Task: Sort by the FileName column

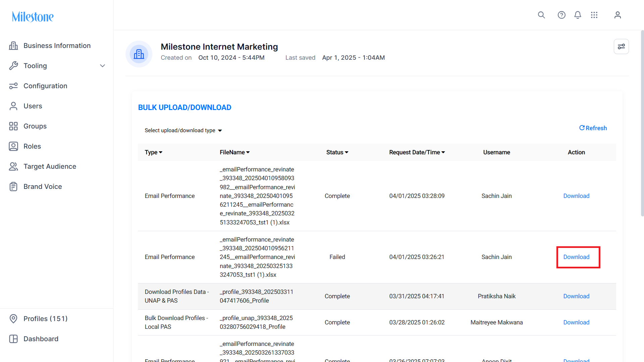Action: [x=235, y=152]
